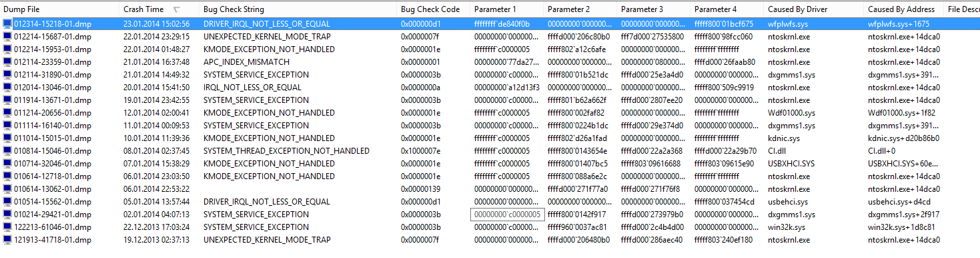The image size is (980, 258).
Task: Click the kdnic.sys driver cell
Action: point(783,138)
